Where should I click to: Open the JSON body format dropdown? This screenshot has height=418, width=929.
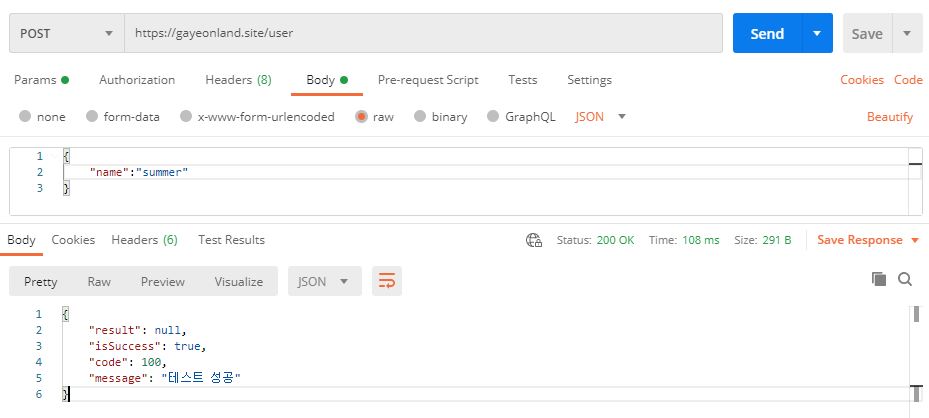[601, 117]
